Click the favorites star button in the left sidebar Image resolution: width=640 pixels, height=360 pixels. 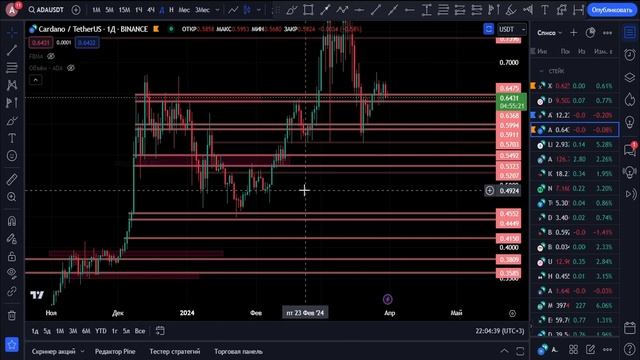click(12, 345)
